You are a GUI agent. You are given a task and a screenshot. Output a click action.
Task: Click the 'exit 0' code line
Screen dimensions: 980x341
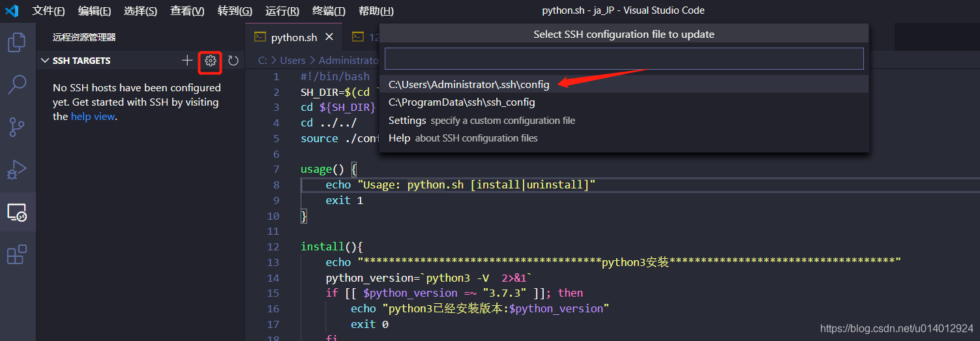point(370,324)
